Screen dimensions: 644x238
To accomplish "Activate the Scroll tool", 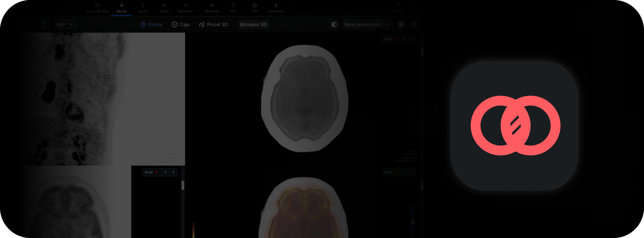I will [x=143, y=8].
